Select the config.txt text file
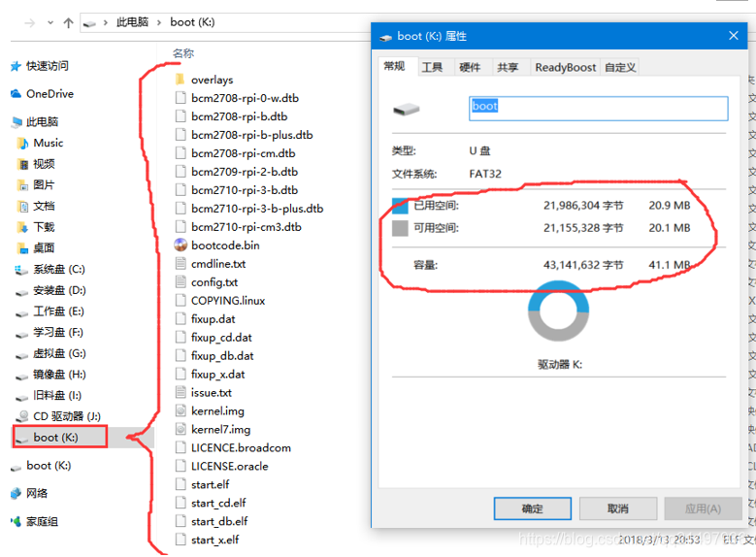This screenshot has height=557, width=756. click(207, 282)
